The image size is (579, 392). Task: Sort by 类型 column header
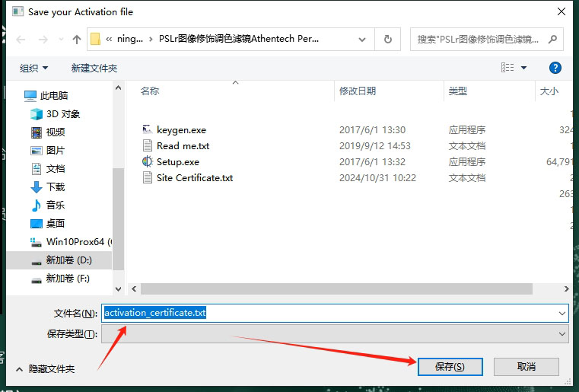(458, 91)
